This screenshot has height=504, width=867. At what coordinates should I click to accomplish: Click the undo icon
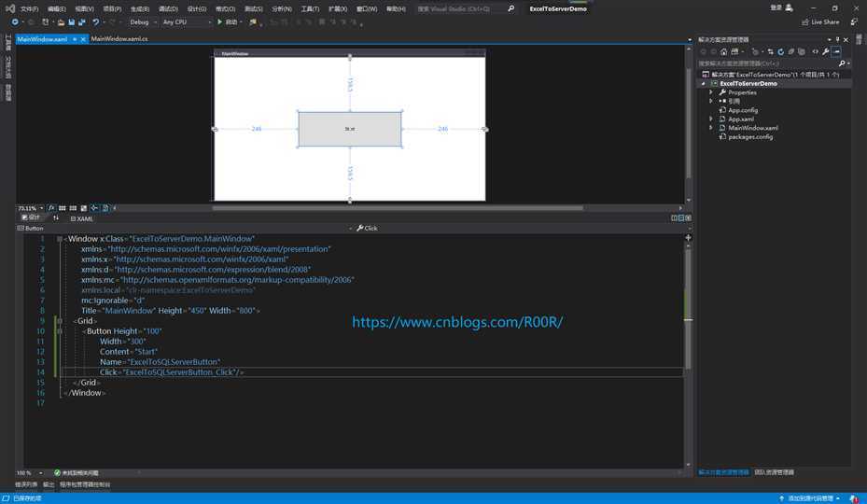tap(95, 22)
